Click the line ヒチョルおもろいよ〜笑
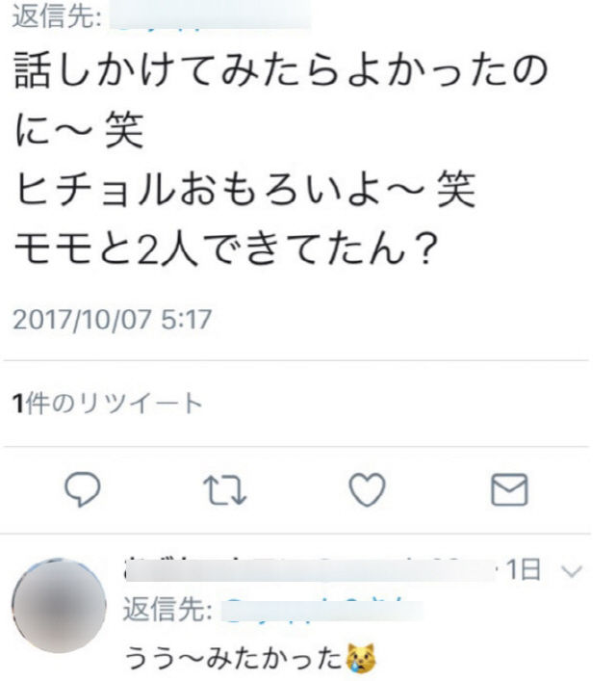This screenshot has width=616, height=681. click(245, 190)
